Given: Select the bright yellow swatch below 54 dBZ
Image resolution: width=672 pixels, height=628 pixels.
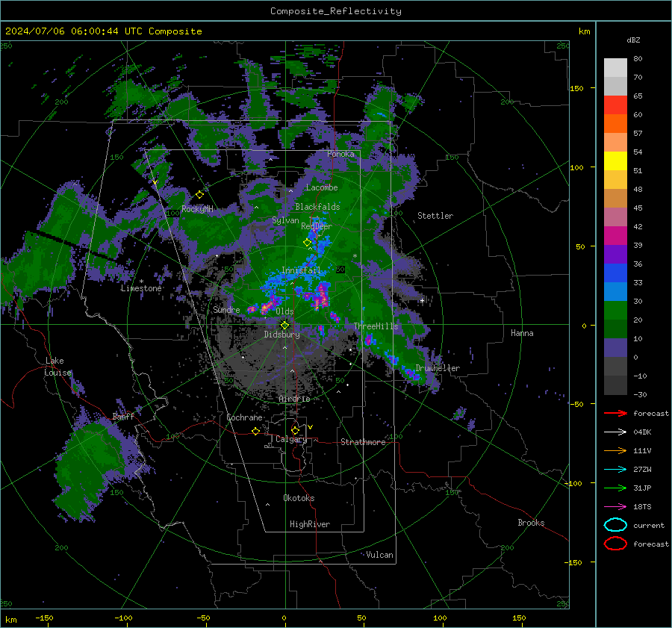Looking at the screenshot, I should point(615,161).
